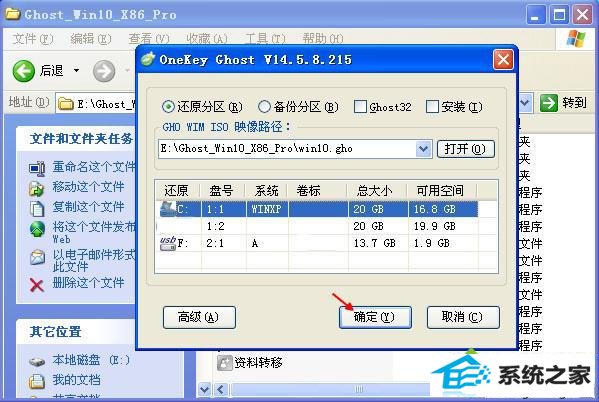Screen dimensions: 599x402
Task: Click the 复制这个文件 copy icon
Action: pyautogui.click(x=37, y=208)
